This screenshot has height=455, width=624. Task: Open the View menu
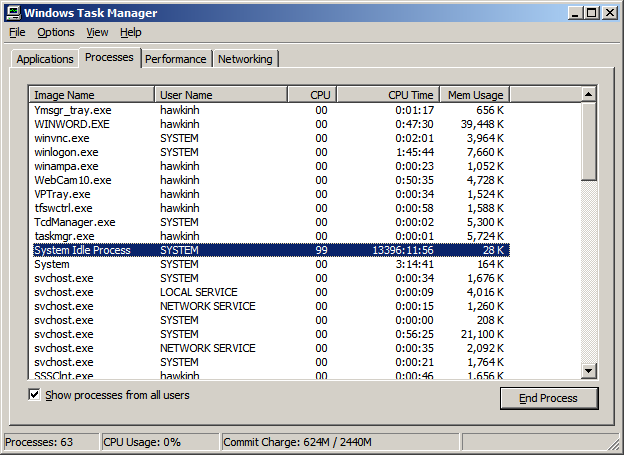tap(97, 32)
